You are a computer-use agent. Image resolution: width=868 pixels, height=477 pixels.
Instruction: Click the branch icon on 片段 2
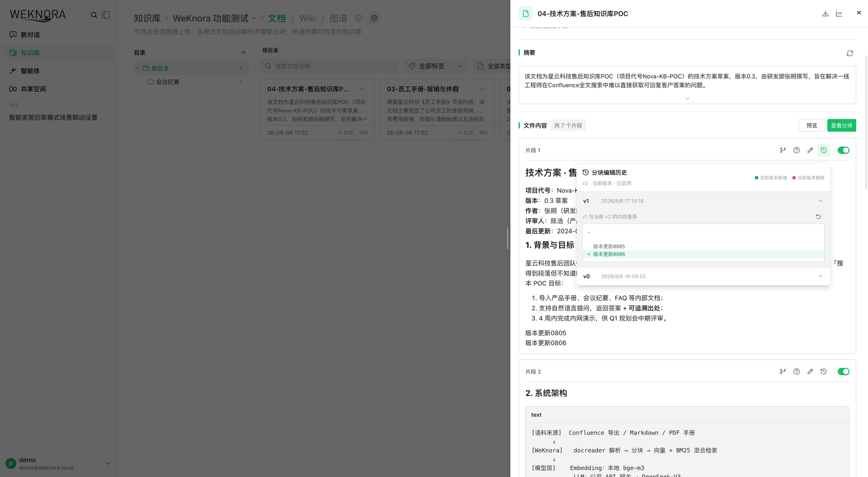783,372
